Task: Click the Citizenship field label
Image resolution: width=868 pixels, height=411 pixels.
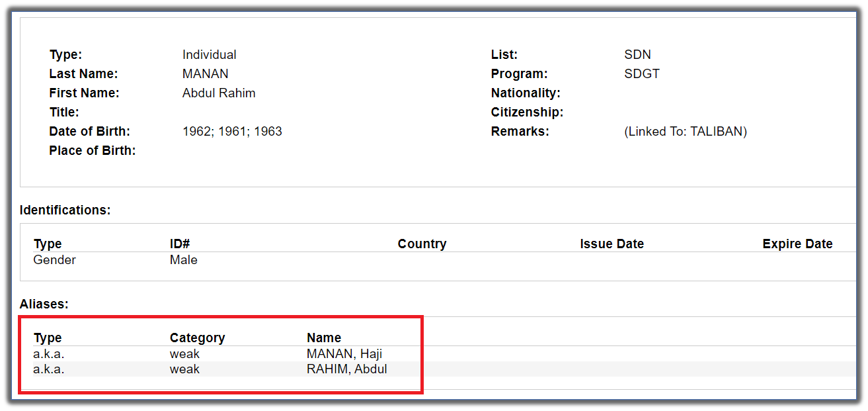Action: coord(527,113)
